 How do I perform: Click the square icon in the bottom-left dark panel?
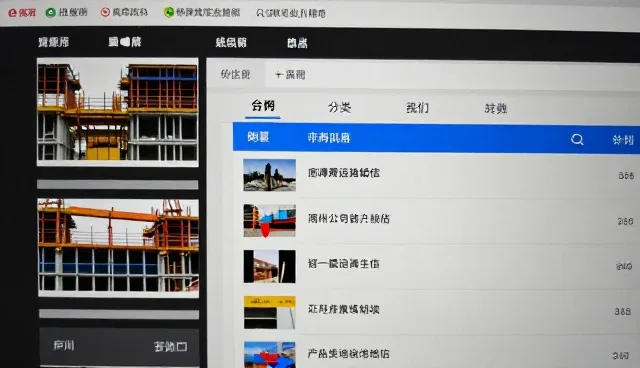(x=182, y=347)
